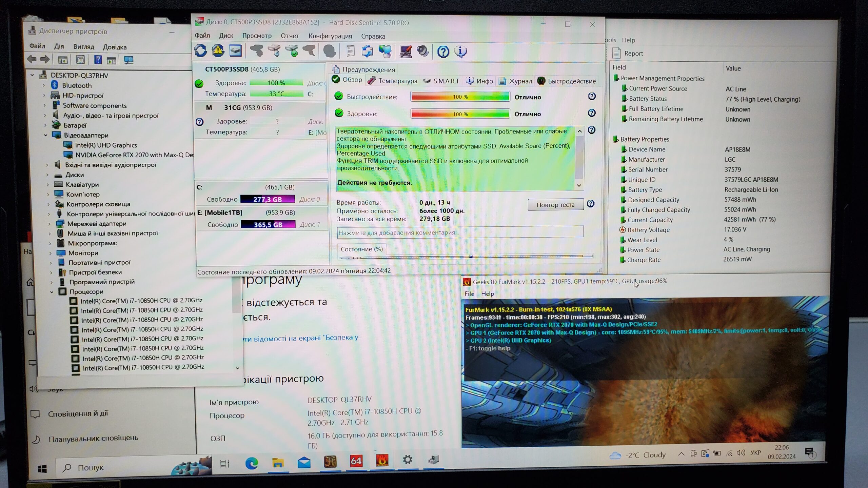Click the comment input field in the Hard Disk Sentinel overview
The height and width of the screenshot is (488, 868).
coord(460,232)
